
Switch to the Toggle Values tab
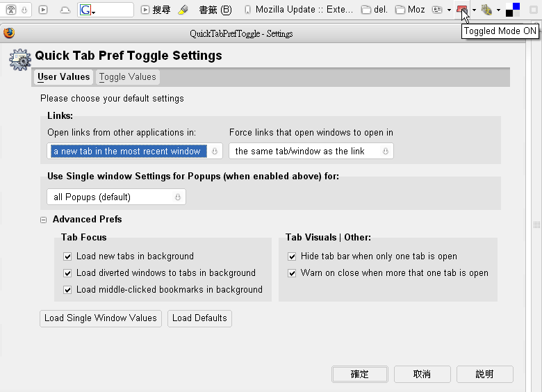coord(128,77)
